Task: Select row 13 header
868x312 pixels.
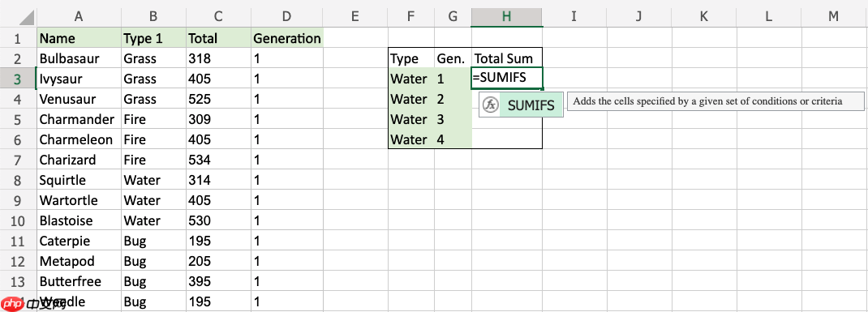Action: pos(18,281)
